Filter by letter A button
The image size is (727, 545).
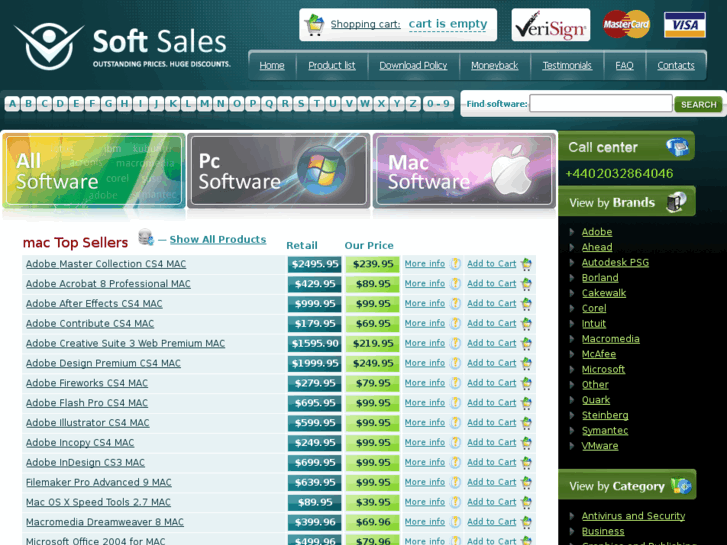pyautogui.click(x=13, y=103)
